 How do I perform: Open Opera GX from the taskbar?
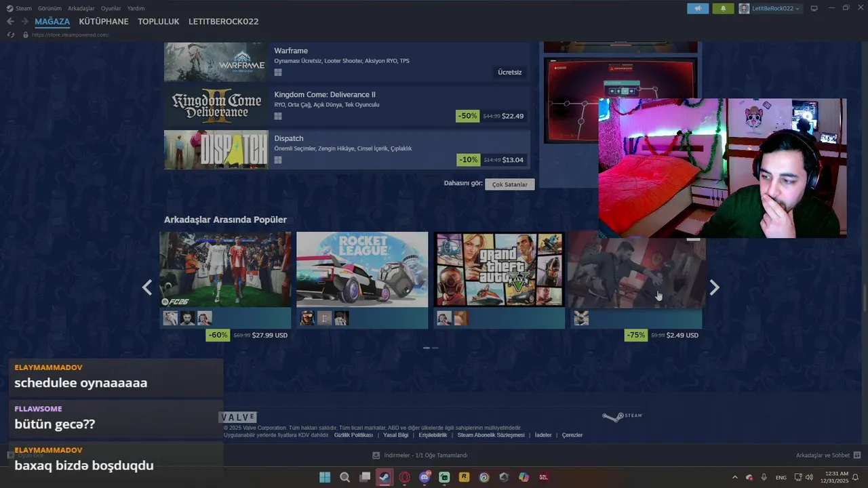point(405,477)
